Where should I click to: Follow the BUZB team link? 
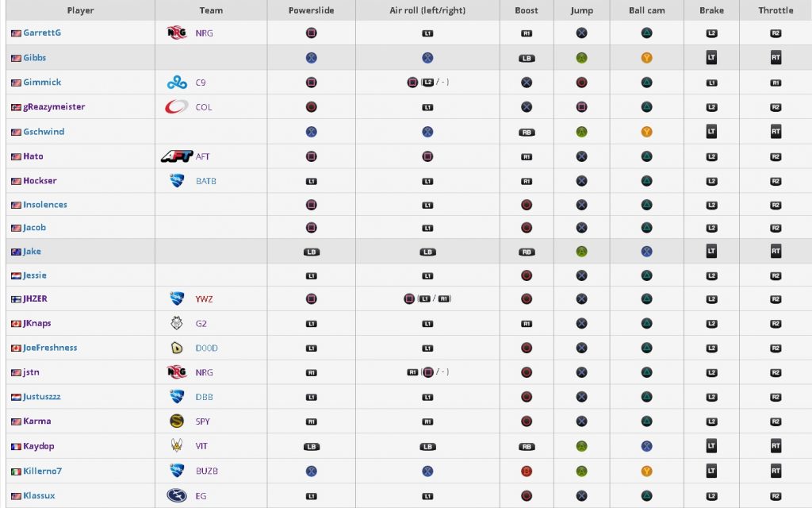pyautogui.click(x=207, y=471)
